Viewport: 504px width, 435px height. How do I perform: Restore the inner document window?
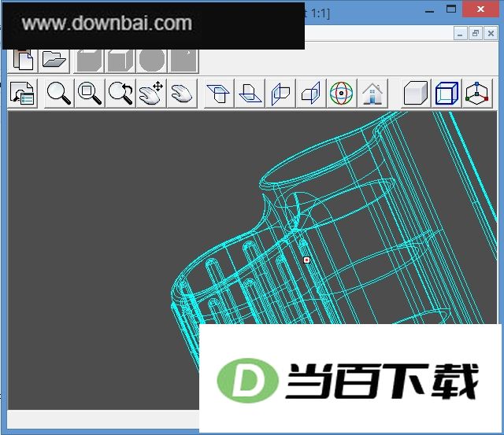tap(476, 33)
